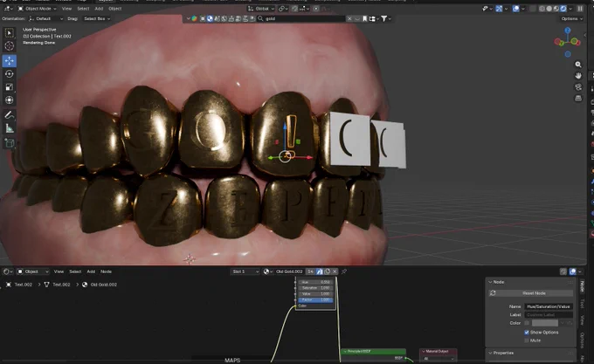Click Text.002 object breadcrumb
The width and height of the screenshot is (594, 364).
[20, 285]
